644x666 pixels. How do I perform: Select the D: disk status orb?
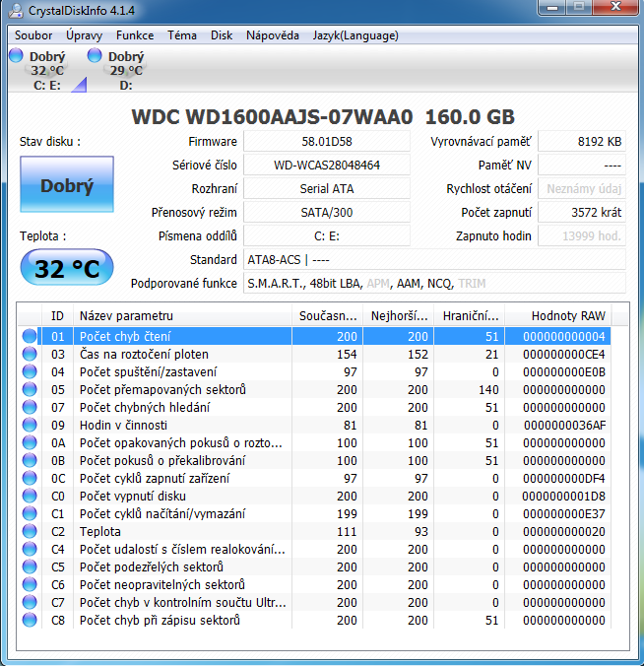95,55
